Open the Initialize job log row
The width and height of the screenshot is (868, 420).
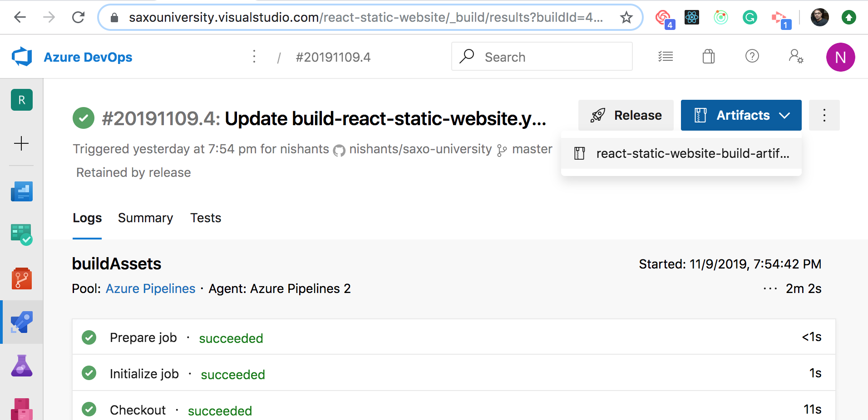coord(454,373)
